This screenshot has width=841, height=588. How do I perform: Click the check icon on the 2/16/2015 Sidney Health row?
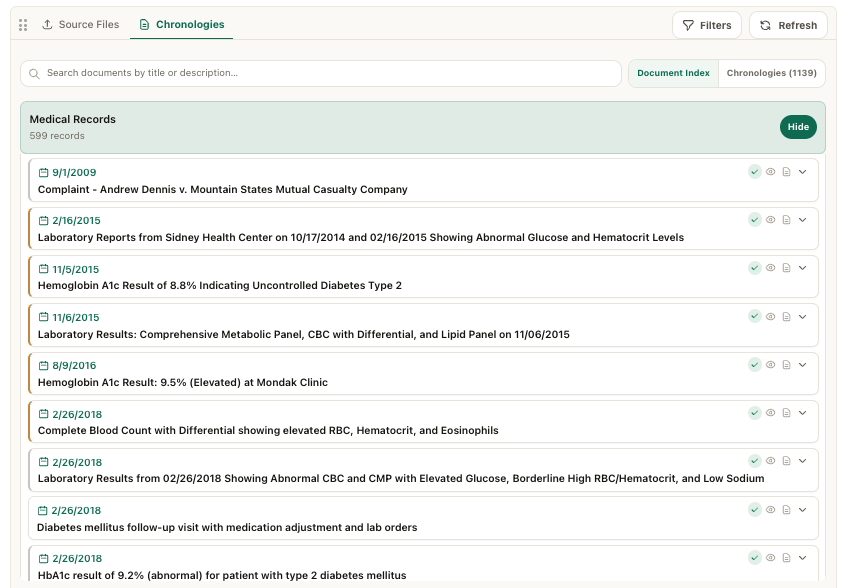click(x=755, y=219)
